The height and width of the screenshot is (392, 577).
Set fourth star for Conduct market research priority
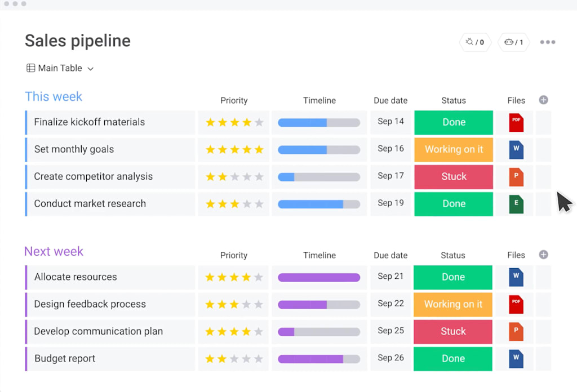pos(247,204)
